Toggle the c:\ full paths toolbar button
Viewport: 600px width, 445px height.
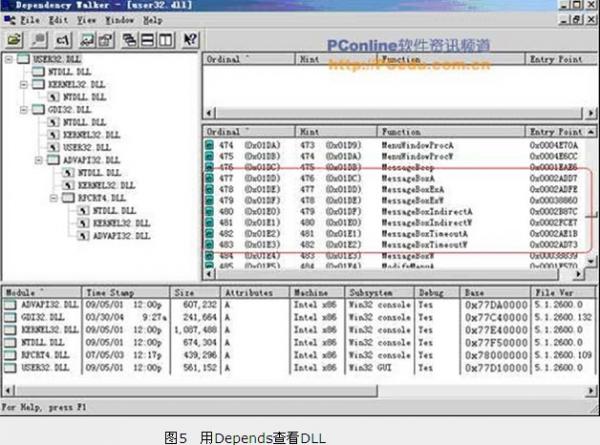pyautogui.click(x=64, y=40)
